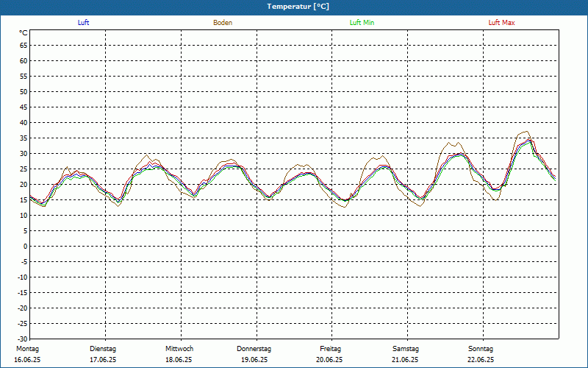Click the highest temperature peak on Sonntag
Viewport: 588px width, 368px height.
click(x=526, y=132)
